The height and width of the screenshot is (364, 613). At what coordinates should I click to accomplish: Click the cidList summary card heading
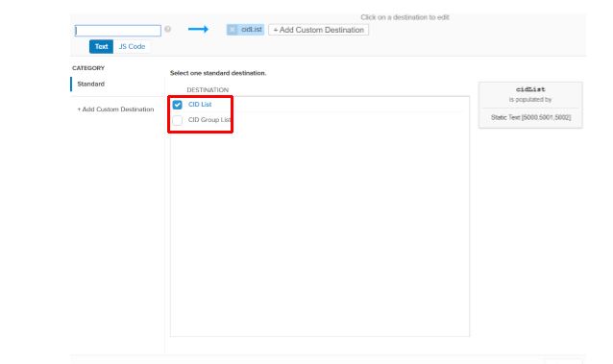(530, 89)
